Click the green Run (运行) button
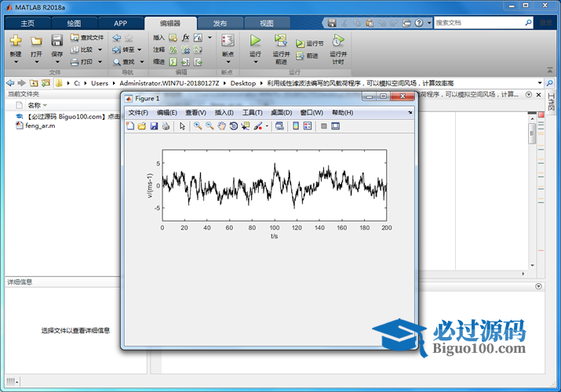Viewport: 561px width, 392px height. pos(255,41)
